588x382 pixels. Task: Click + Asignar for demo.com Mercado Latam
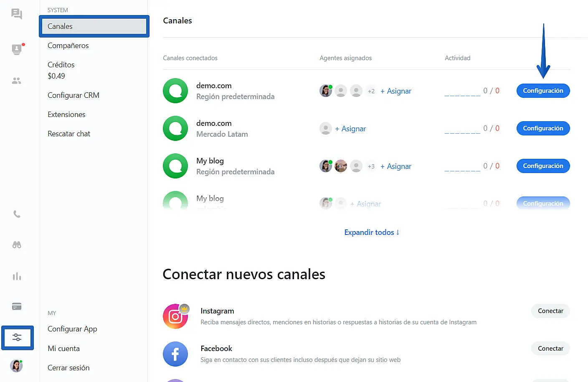(x=350, y=129)
